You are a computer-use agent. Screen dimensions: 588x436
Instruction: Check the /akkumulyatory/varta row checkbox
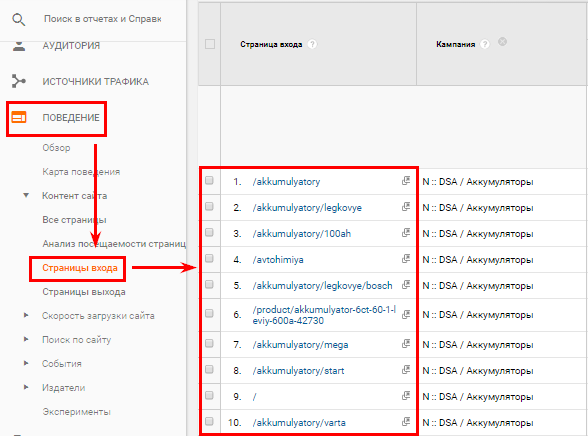[209, 421]
